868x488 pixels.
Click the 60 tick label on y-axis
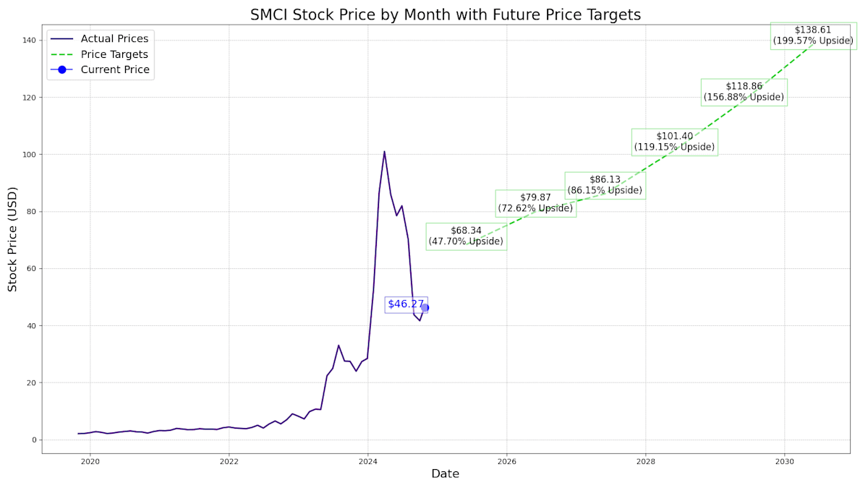click(x=30, y=269)
